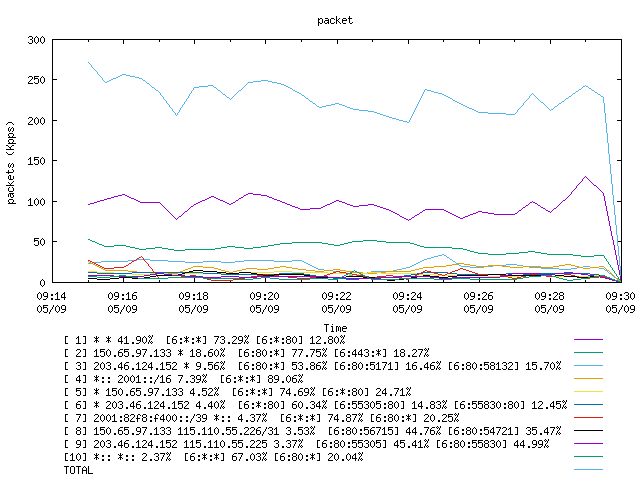640x480 pixels.
Task: Click the x-axis time label 09:16
Action: coord(122,296)
